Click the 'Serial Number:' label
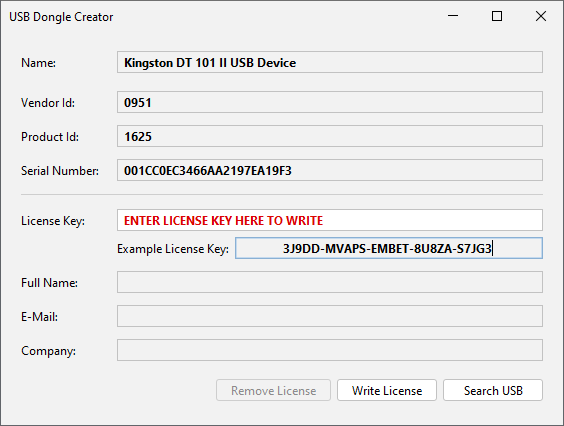 click(x=60, y=171)
